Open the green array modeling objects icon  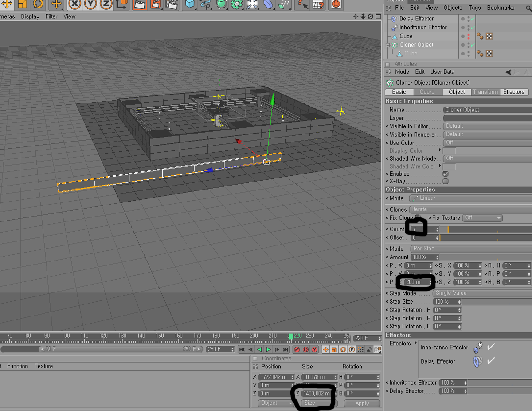tap(236, 4)
